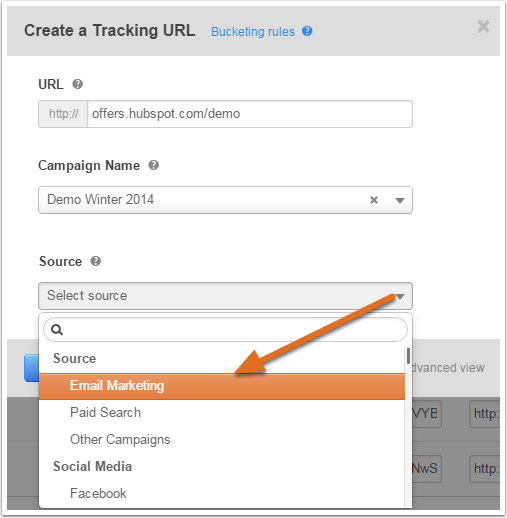This screenshot has height=518, width=507.
Task: Click the help icon next to Source label
Action: click(x=96, y=261)
